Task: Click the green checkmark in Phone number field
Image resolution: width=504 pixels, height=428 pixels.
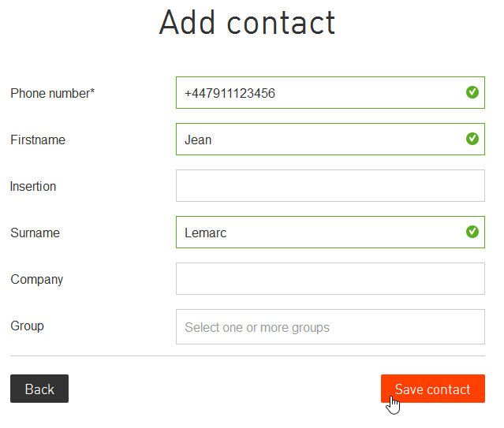Action: click(x=472, y=92)
